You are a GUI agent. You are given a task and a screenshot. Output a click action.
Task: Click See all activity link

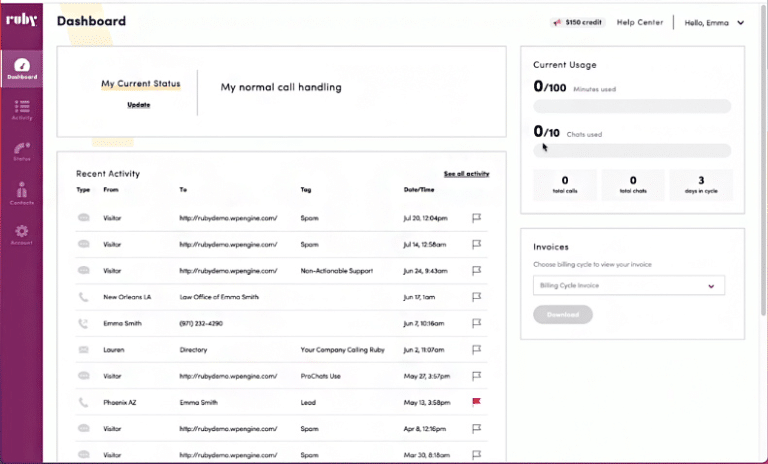[466, 174]
